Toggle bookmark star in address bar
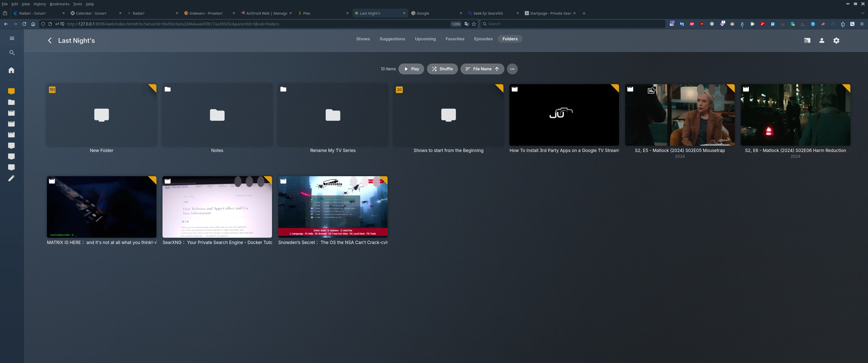 tap(474, 24)
